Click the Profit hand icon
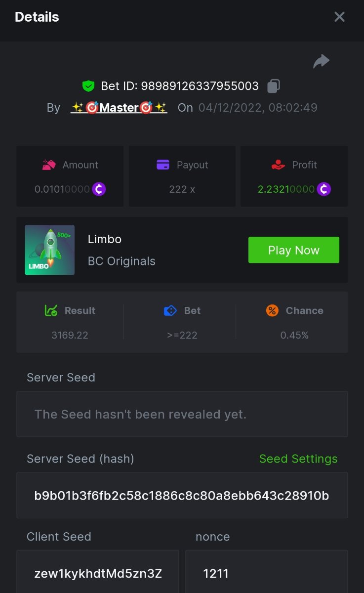364x593 pixels. pos(279,165)
